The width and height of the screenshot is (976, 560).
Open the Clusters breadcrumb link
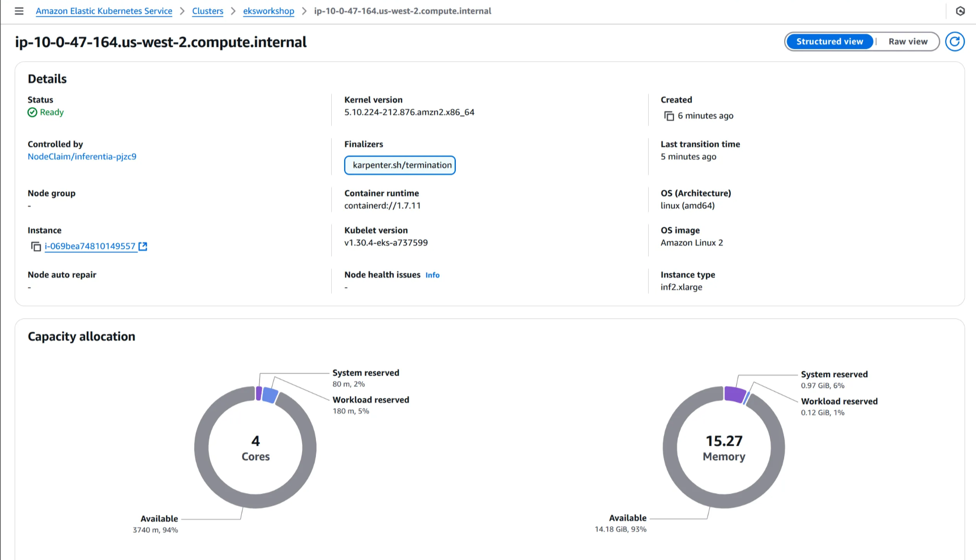pos(208,11)
